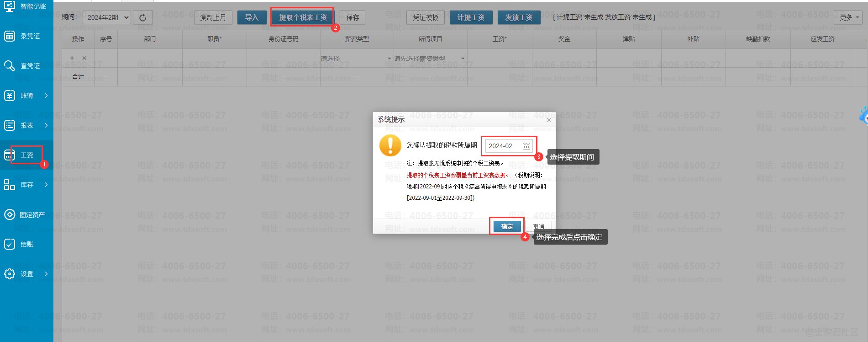Select the 工资 sidebar menu item

(x=26, y=155)
